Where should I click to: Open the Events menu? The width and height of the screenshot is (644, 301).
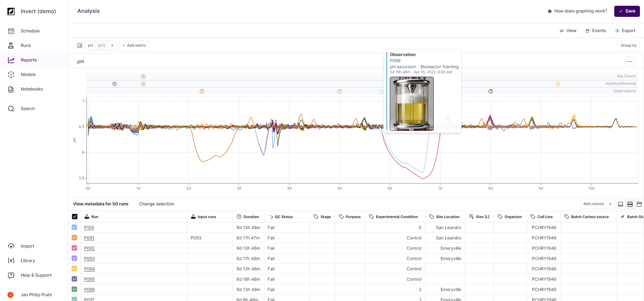[x=596, y=31]
